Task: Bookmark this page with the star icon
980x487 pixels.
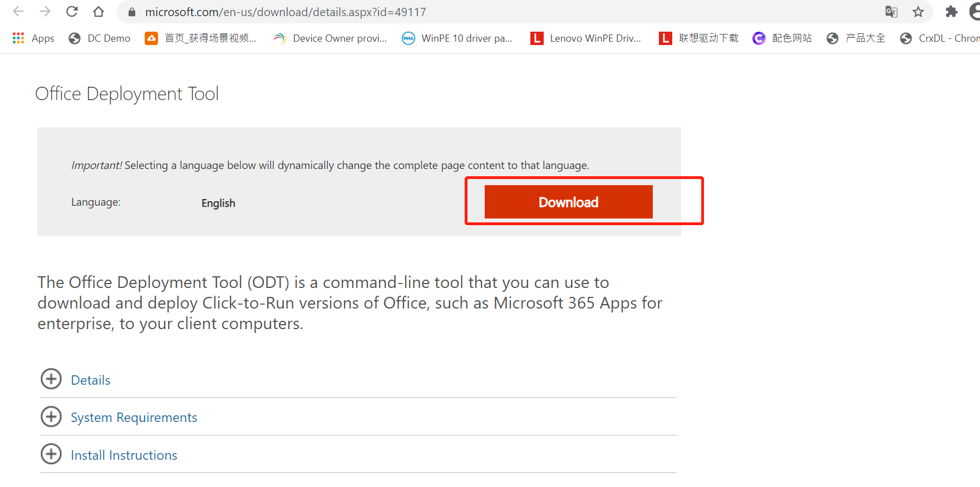Action: (x=918, y=12)
